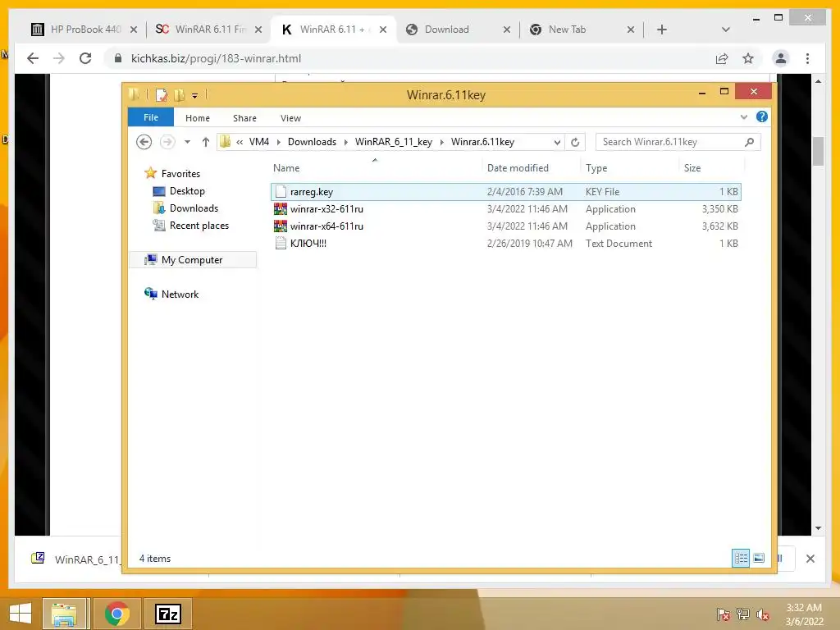Select the winrar-x32-611ru application
This screenshot has height=630, width=840.
coord(505,209)
